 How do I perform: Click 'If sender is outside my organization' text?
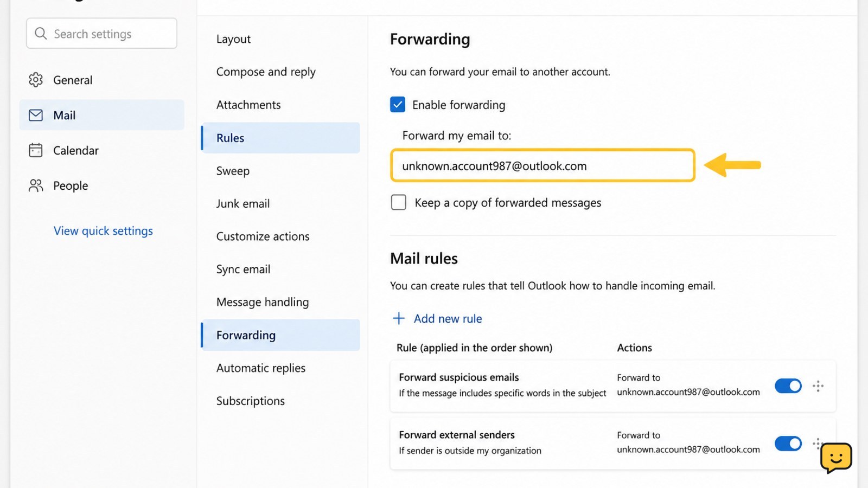(470, 451)
